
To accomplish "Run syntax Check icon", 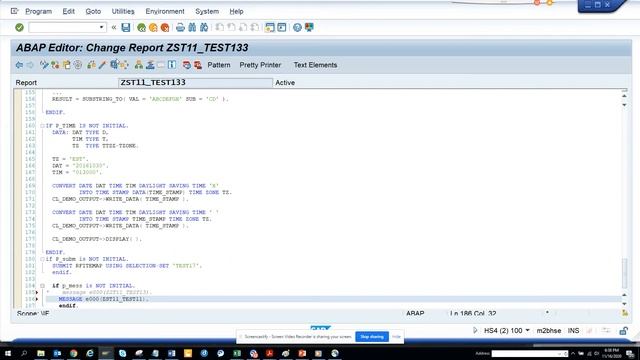I will coord(78,65).
